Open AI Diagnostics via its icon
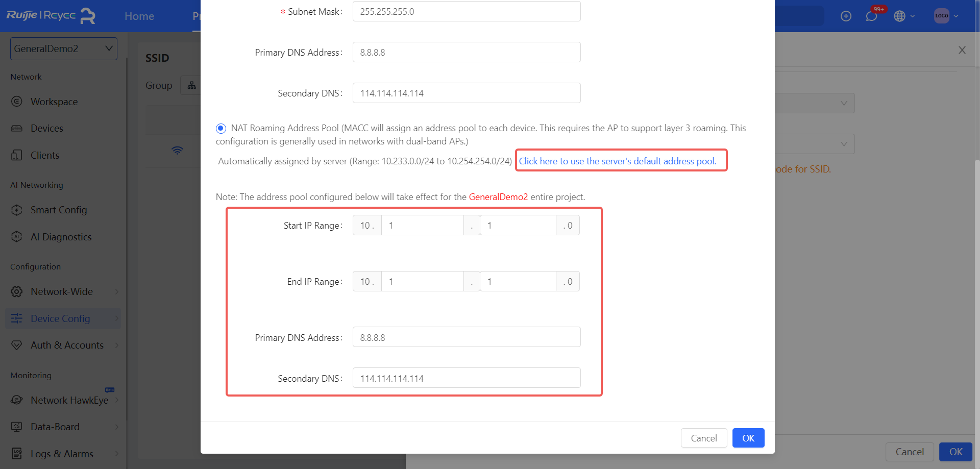This screenshot has height=469, width=980. [x=17, y=237]
